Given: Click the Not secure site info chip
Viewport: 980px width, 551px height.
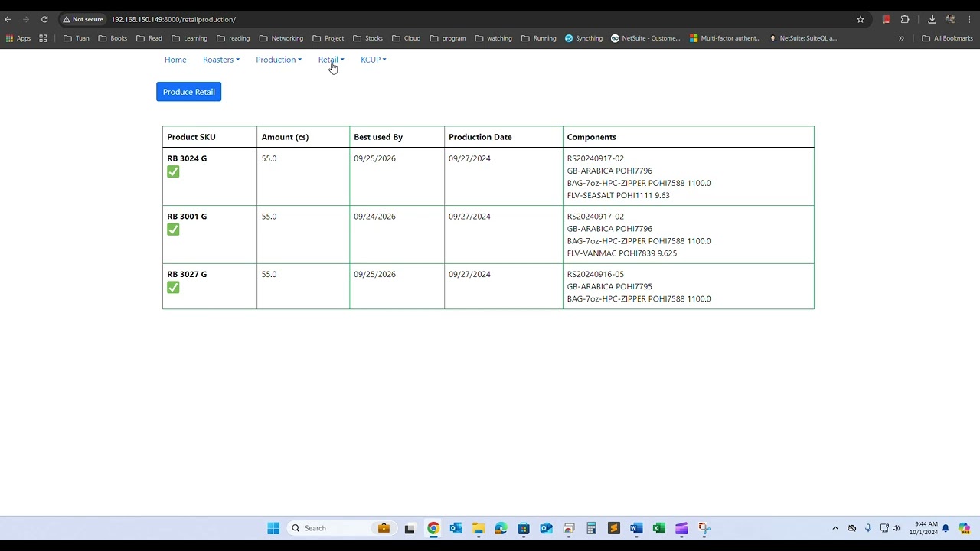Looking at the screenshot, I should [83, 19].
